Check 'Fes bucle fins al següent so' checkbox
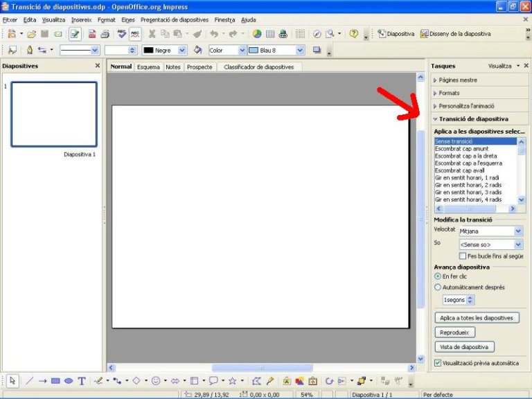 pyautogui.click(x=463, y=256)
